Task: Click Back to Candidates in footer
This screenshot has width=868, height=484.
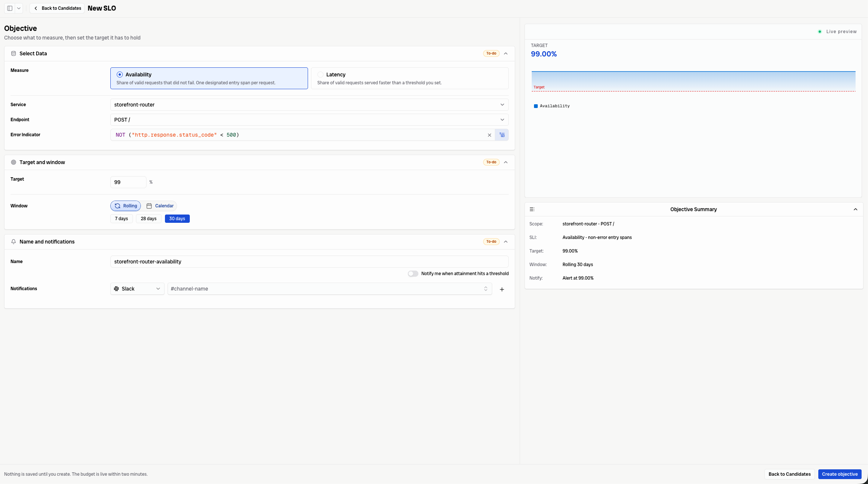Action: (790, 474)
